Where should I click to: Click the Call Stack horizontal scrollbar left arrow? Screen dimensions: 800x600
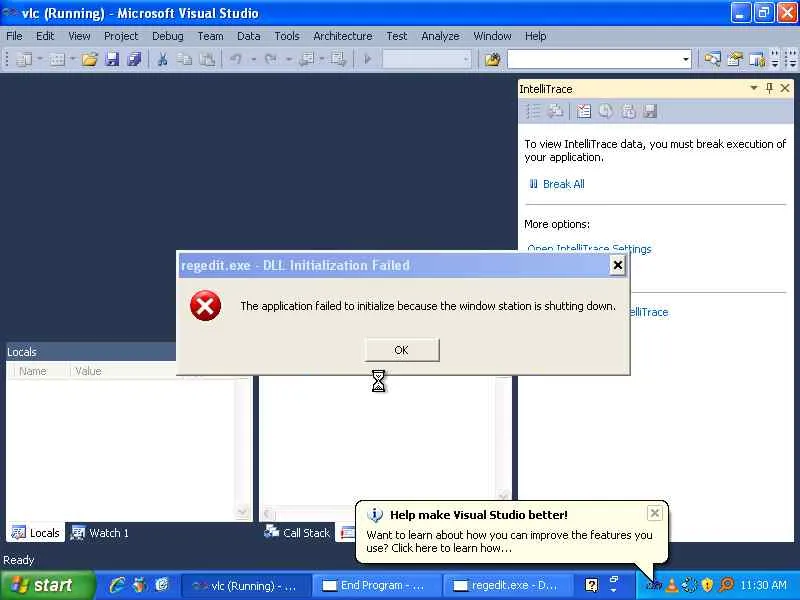pos(269,514)
